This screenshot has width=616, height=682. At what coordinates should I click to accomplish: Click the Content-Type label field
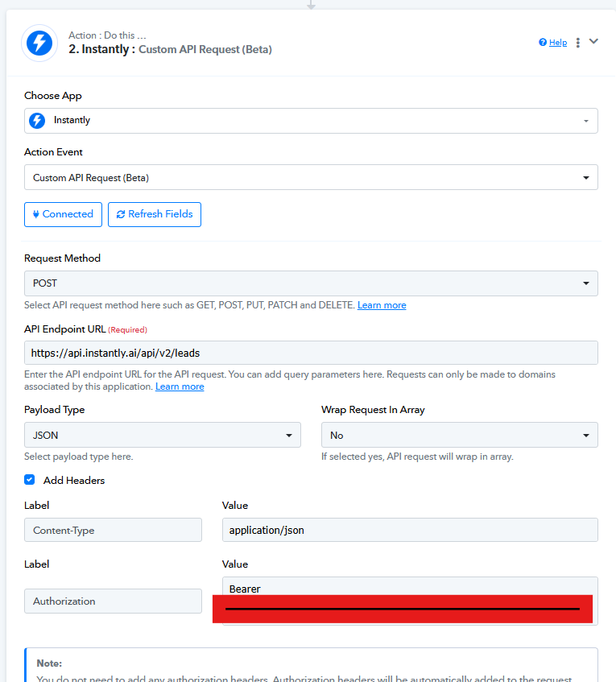(113, 530)
